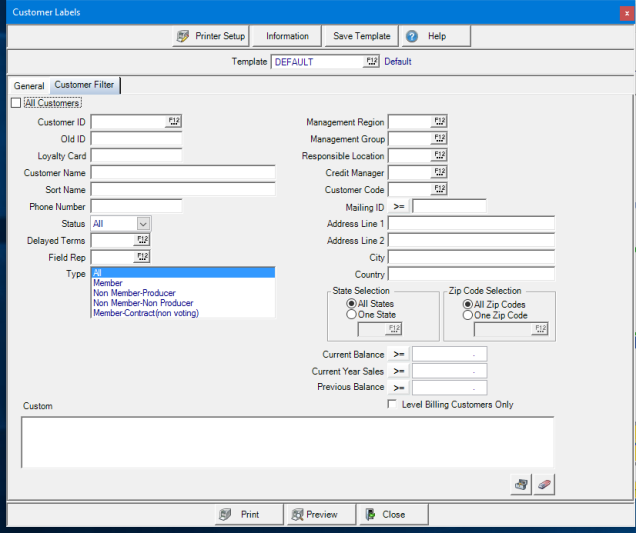Check the All Customers checkbox
Screen dimensions: 636x533
click(x=16, y=103)
